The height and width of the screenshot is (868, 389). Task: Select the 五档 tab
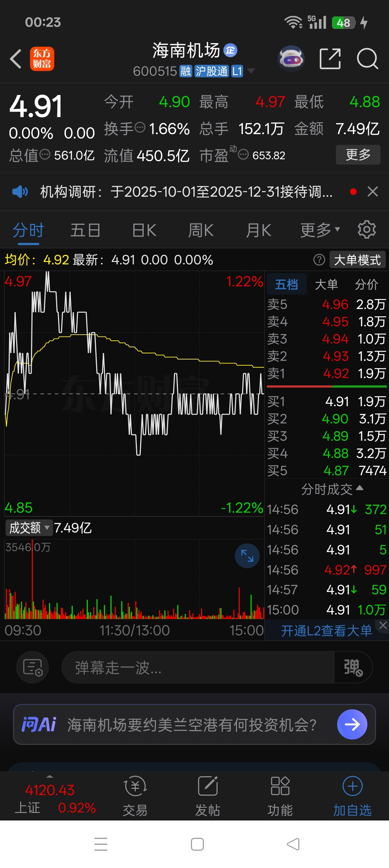point(287,284)
